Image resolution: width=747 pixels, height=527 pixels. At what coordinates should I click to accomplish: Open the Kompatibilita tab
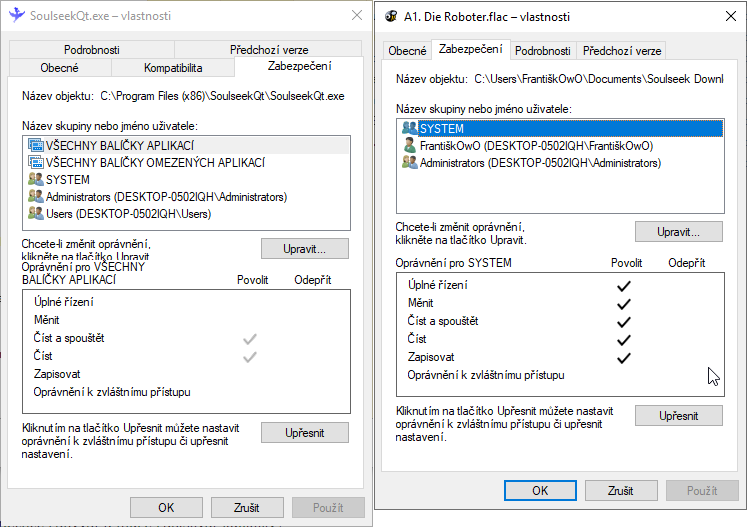173,68
